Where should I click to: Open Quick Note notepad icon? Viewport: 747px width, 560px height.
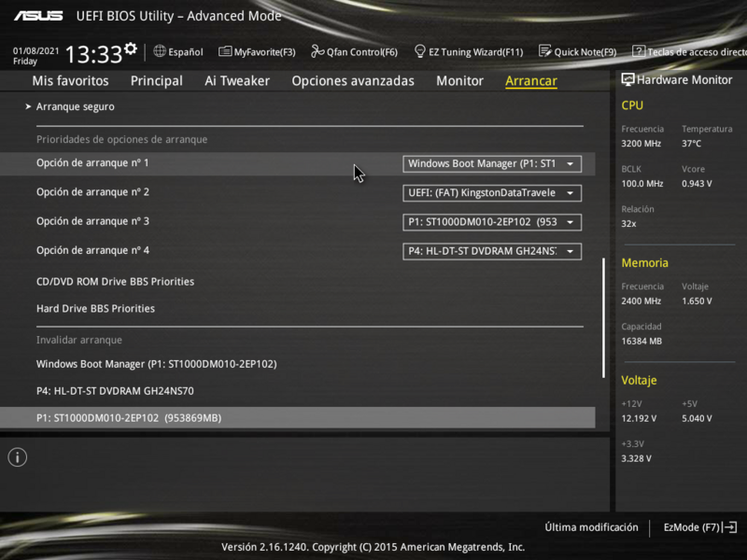(x=545, y=51)
